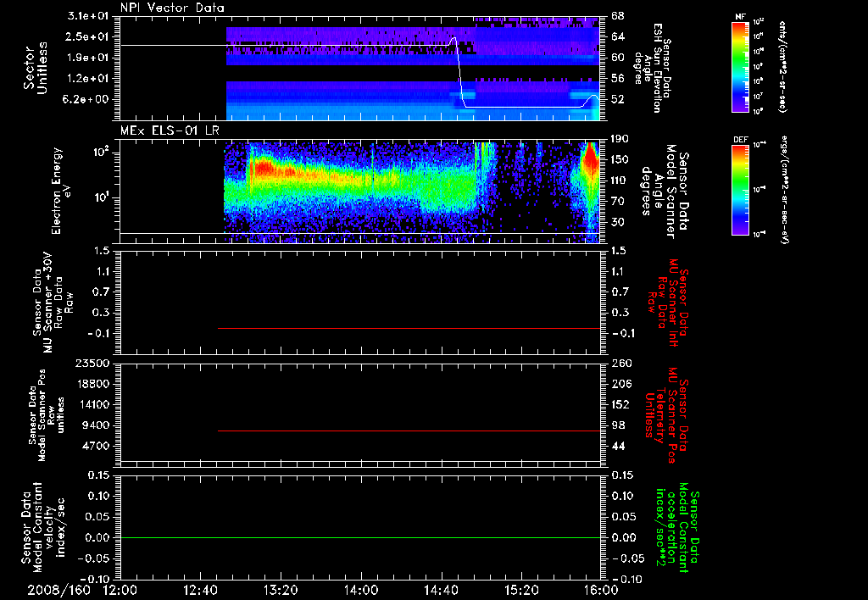Click the '14:40' time axis label
Screen dimensions: 868x600
tap(441, 590)
